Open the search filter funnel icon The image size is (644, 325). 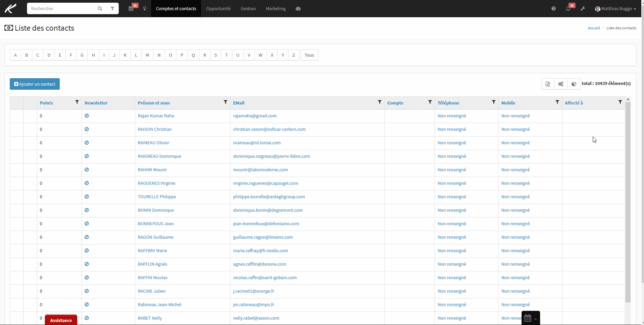tap(112, 9)
